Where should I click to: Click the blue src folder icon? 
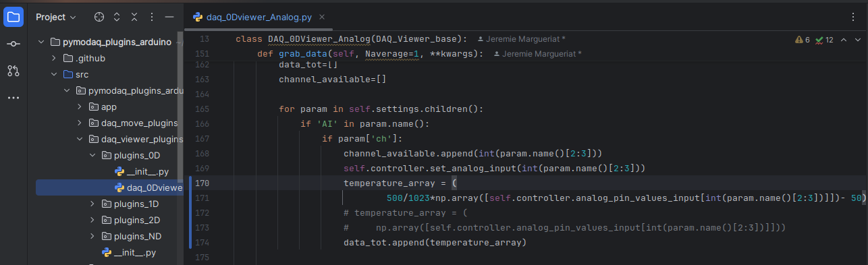click(x=67, y=74)
